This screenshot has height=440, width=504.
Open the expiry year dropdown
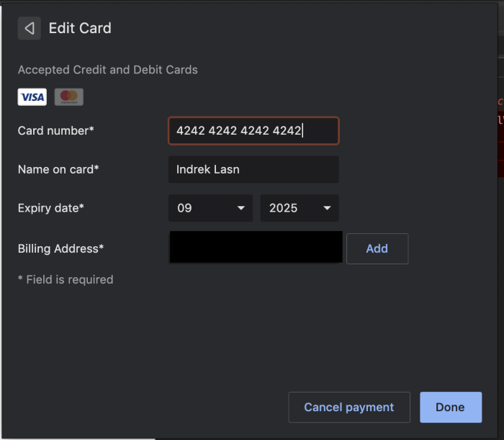(x=299, y=208)
